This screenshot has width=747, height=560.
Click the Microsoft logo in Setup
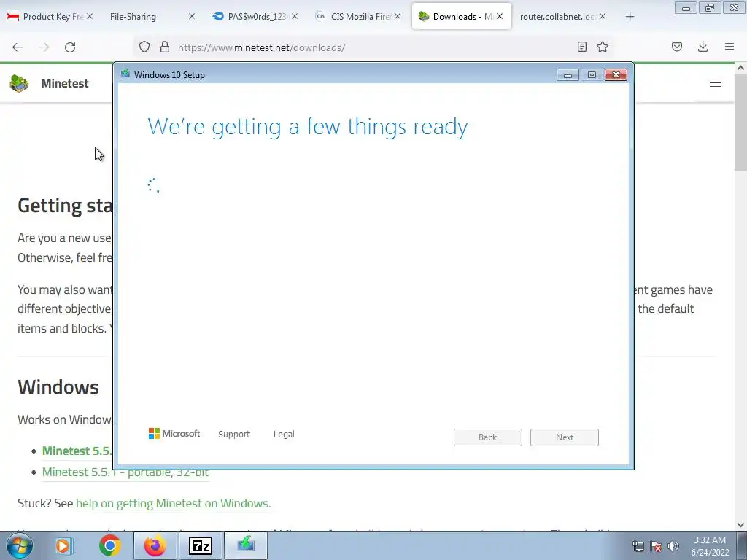tap(174, 434)
